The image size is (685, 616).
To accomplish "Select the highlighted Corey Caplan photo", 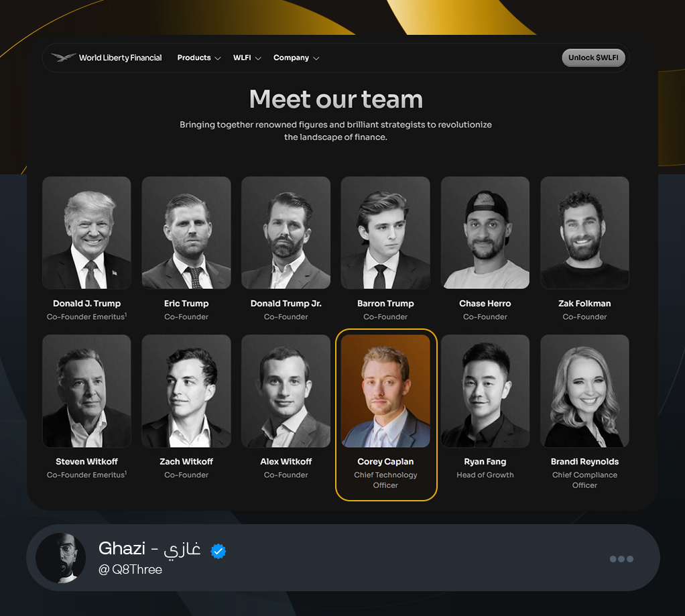I will pos(385,391).
